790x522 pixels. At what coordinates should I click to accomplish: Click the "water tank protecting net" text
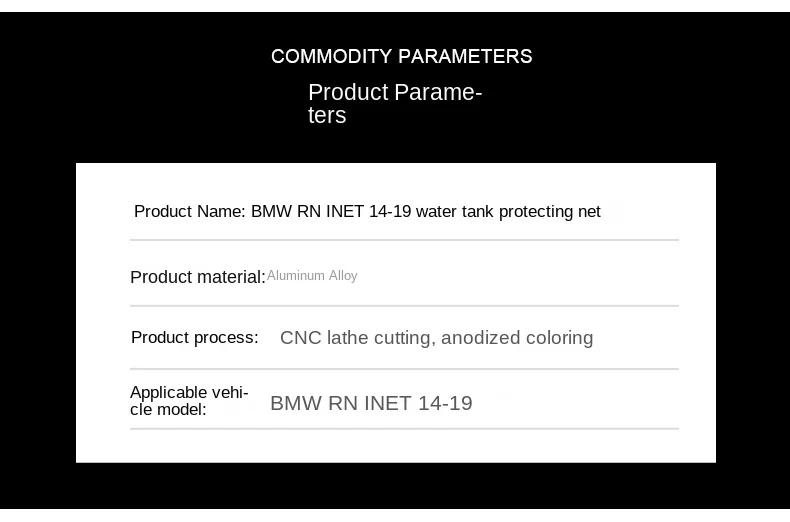[508, 212]
